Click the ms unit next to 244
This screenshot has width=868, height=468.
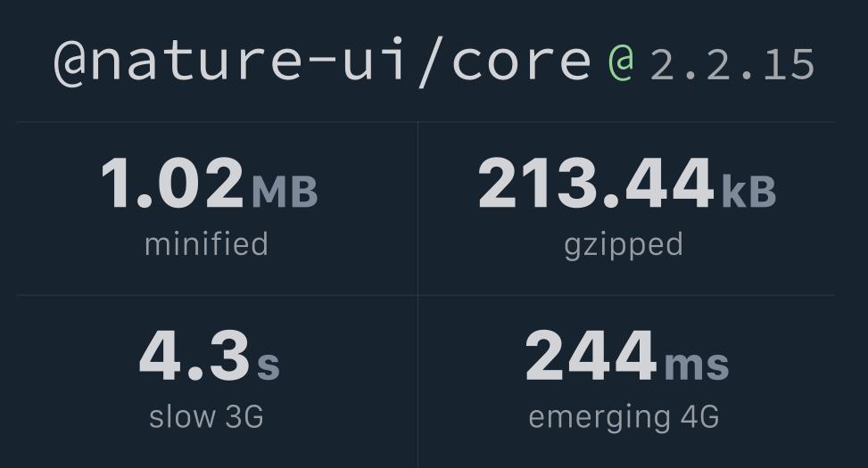point(697,365)
